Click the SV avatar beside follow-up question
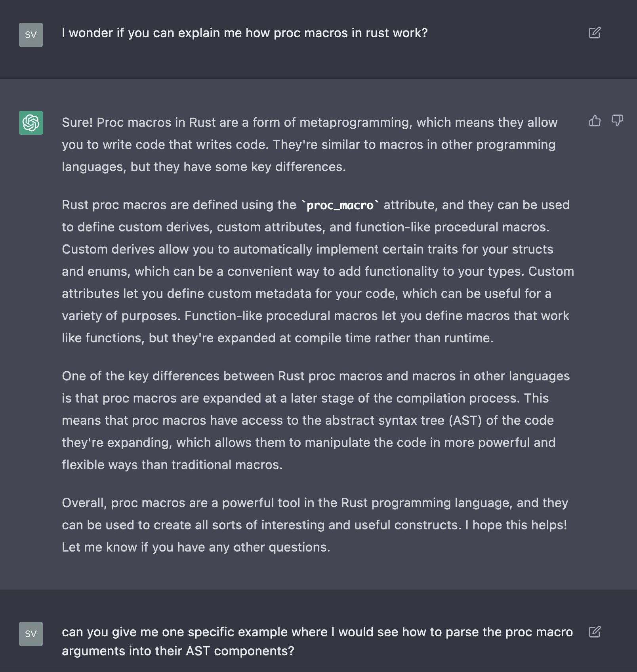 coord(31,634)
